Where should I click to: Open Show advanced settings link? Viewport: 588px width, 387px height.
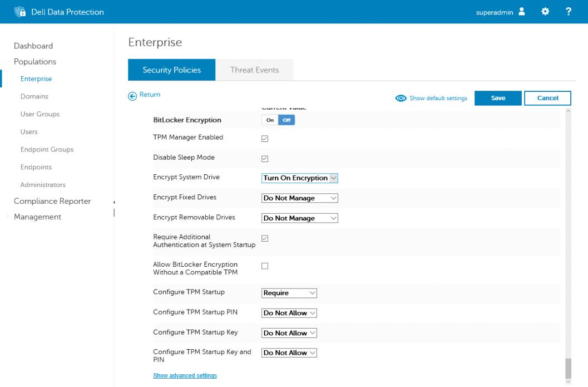click(x=185, y=375)
